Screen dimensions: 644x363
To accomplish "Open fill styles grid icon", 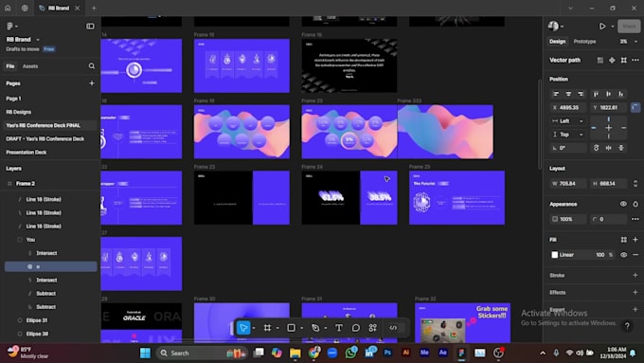I will pos(624,240).
